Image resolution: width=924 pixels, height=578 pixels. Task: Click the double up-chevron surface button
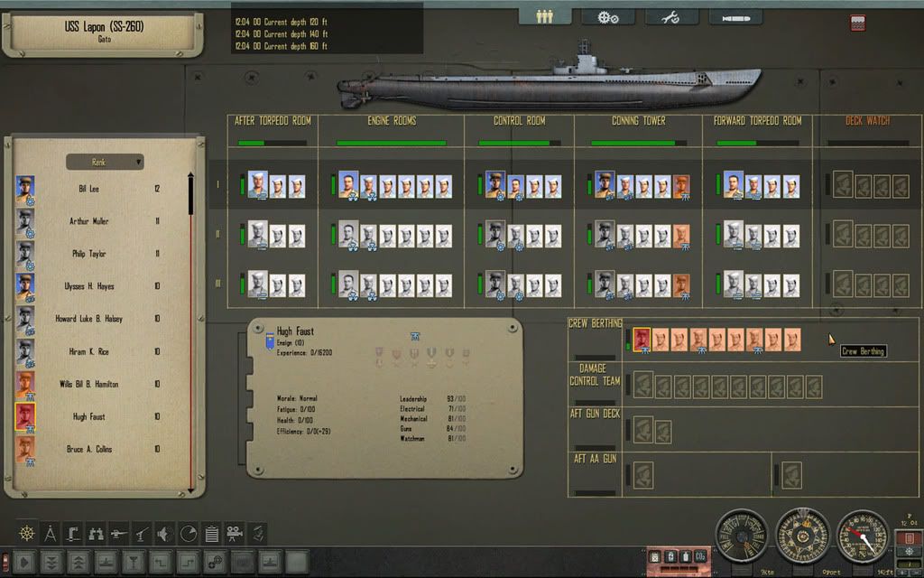79,562
